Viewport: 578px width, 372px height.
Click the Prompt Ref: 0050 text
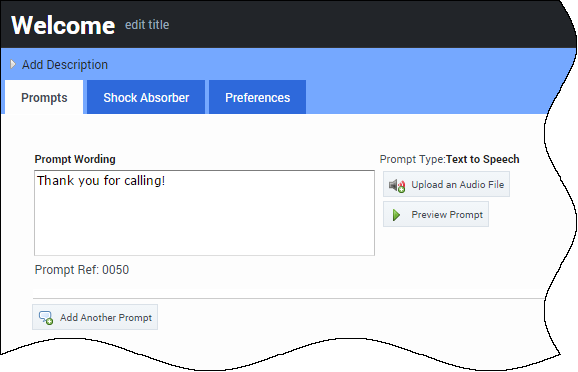click(x=82, y=270)
